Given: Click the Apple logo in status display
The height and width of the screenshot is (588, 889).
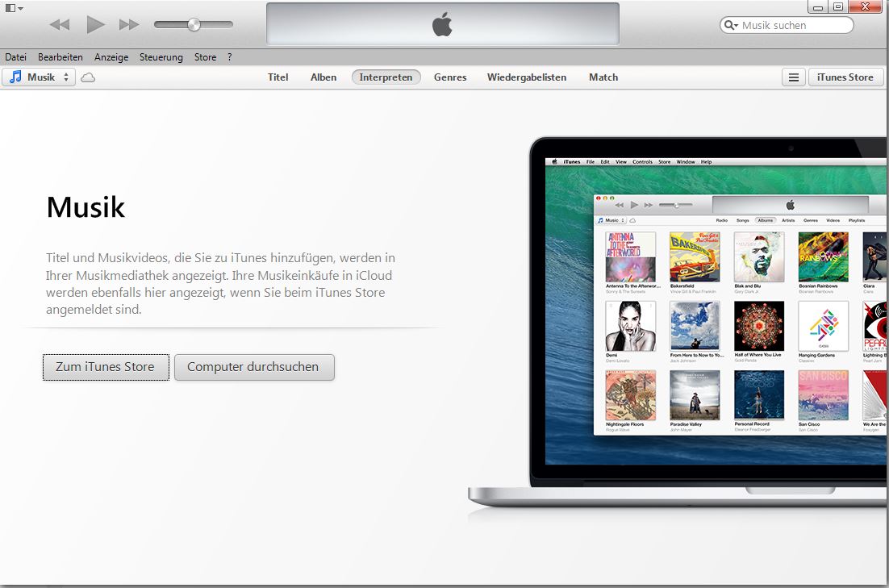Looking at the screenshot, I should (x=442, y=24).
